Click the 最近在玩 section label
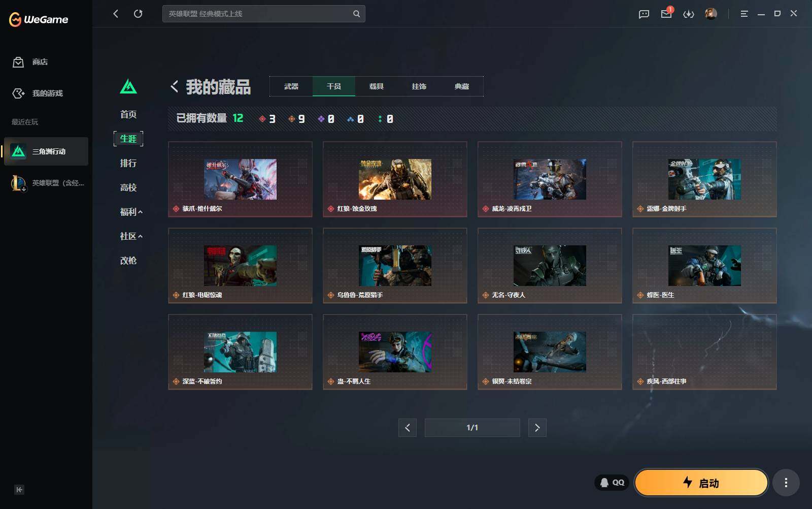 tap(25, 122)
